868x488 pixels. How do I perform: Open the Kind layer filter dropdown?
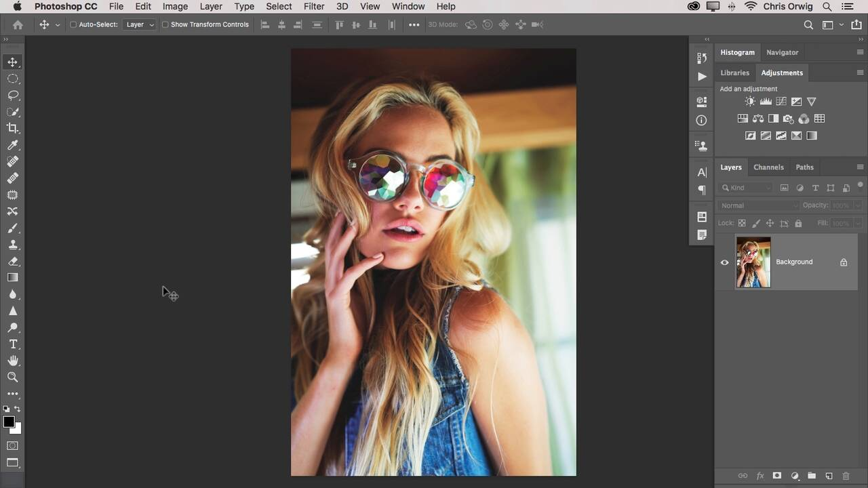coord(746,188)
